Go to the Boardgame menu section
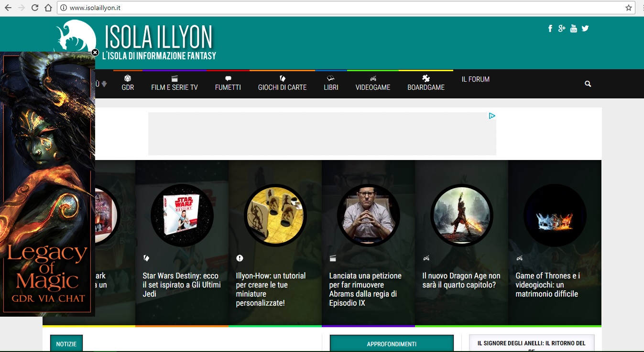The height and width of the screenshot is (352, 644). pos(426,83)
